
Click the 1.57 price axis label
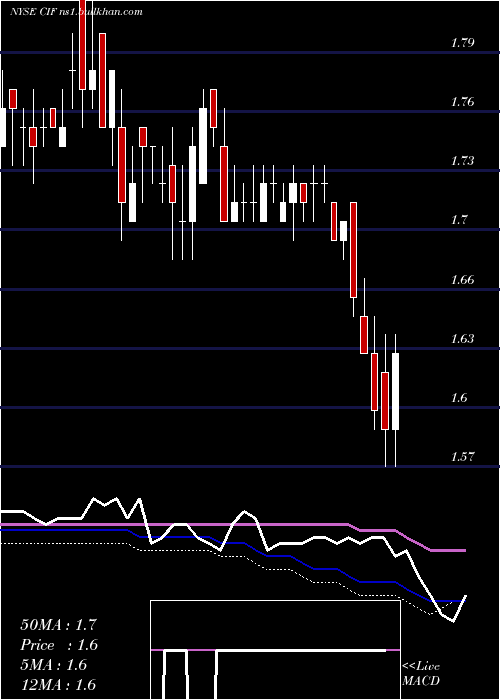(462, 456)
